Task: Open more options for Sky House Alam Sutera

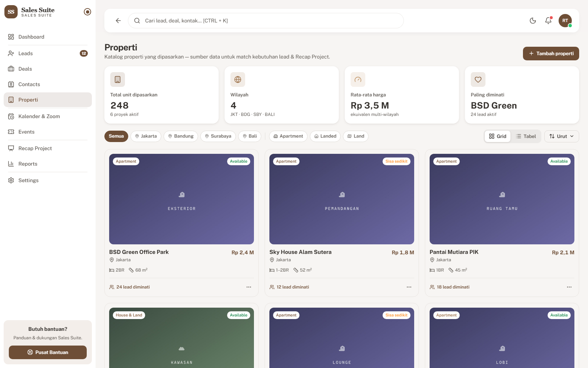Action: pos(409,287)
